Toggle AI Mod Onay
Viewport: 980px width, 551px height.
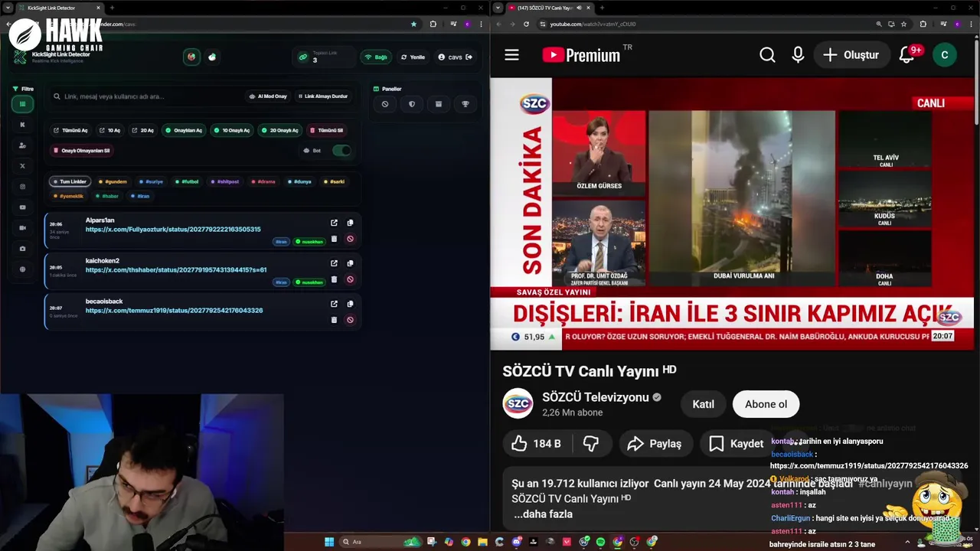(267, 96)
